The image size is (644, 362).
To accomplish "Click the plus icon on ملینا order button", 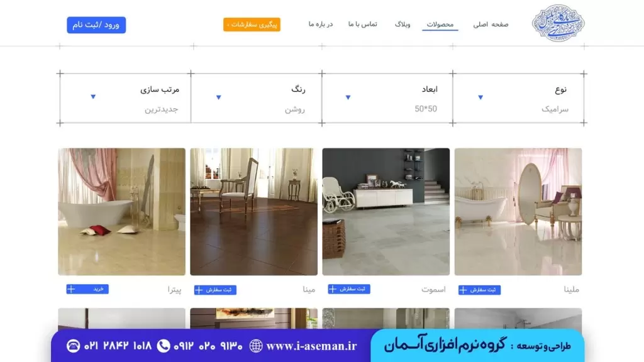I will click(x=463, y=290).
